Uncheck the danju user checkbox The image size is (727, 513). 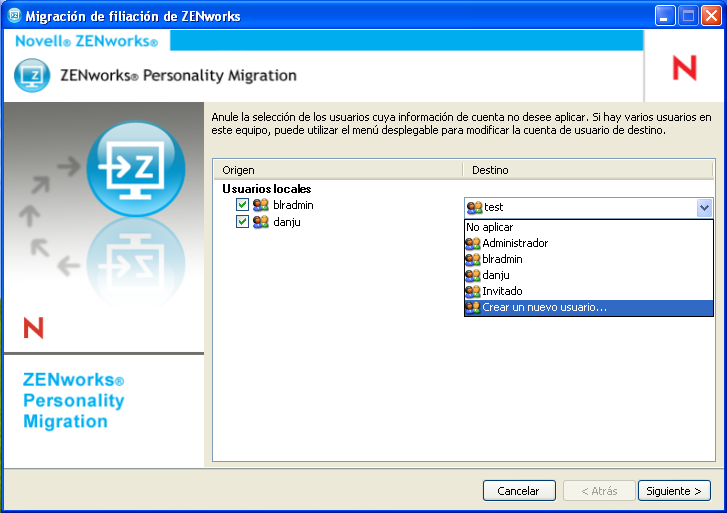tap(242, 222)
